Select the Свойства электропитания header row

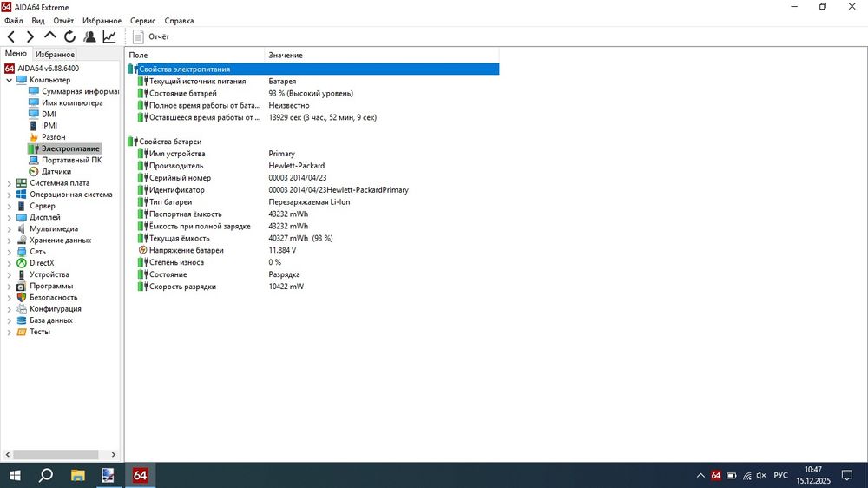312,69
